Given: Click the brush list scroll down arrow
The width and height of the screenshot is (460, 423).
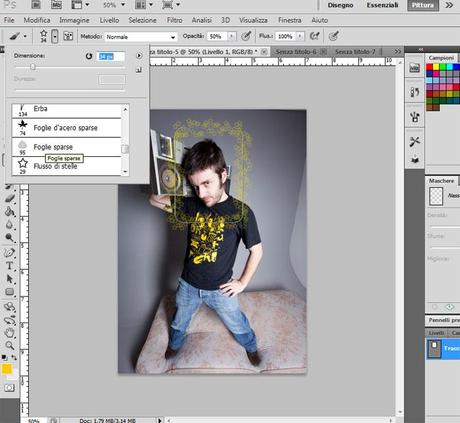Looking at the screenshot, I should [125, 172].
